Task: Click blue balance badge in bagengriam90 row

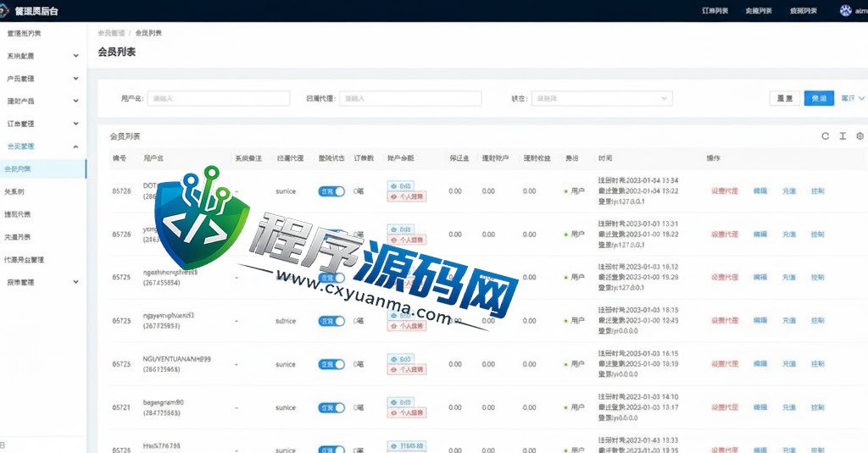Action: [x=401, y=402]
